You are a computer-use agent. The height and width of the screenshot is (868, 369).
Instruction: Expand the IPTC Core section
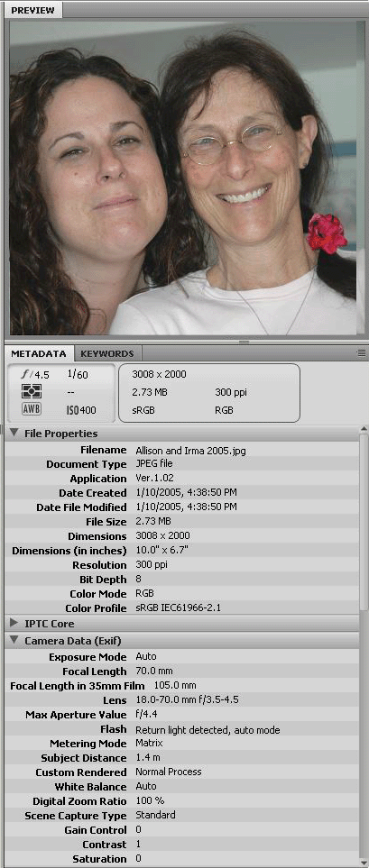pos(14,624)
